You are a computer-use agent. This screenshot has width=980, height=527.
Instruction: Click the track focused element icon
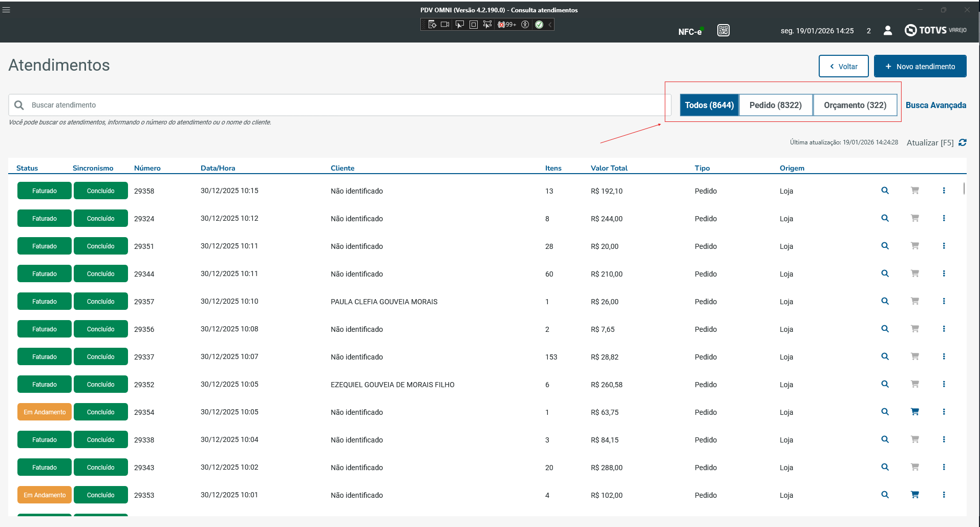tap(487, 25)
